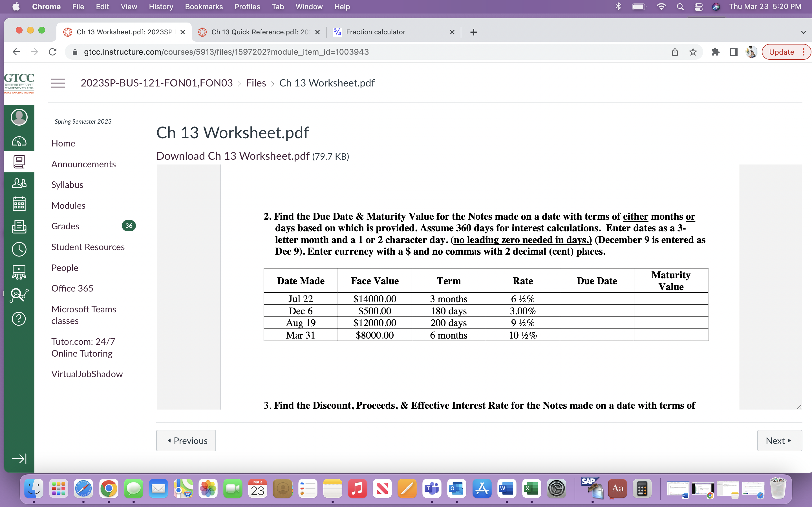The image size is (812, 507).
Task: Open your Account from the profile icon
Action: click(19, 117)
